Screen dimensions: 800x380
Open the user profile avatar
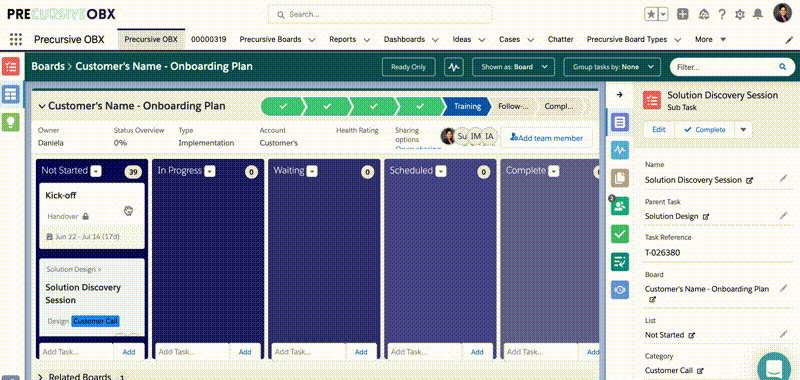782,13
